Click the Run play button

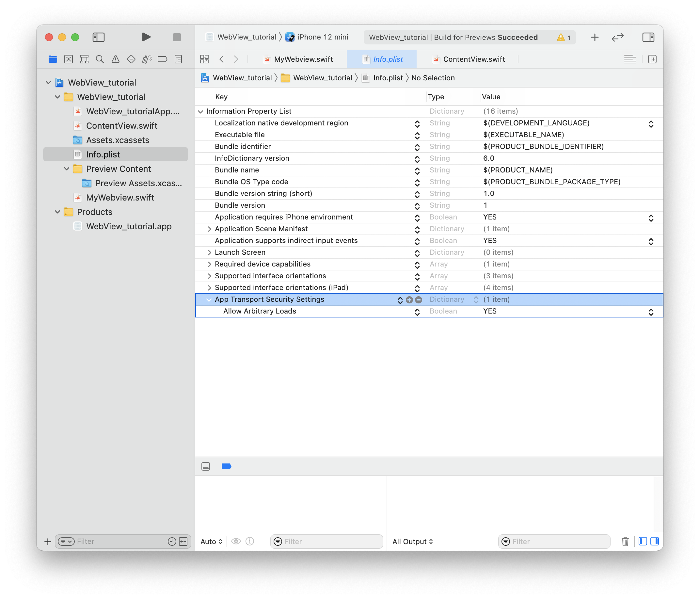tap(146, 37)
